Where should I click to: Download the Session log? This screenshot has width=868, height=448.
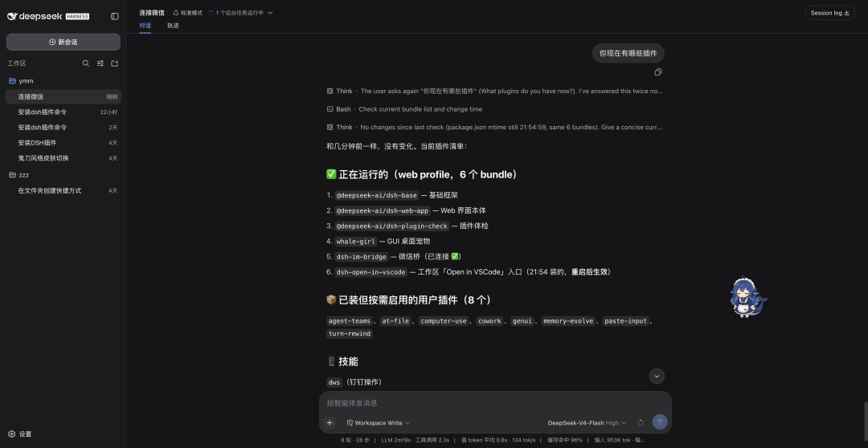pyautogui.click(x=829, y=13)
